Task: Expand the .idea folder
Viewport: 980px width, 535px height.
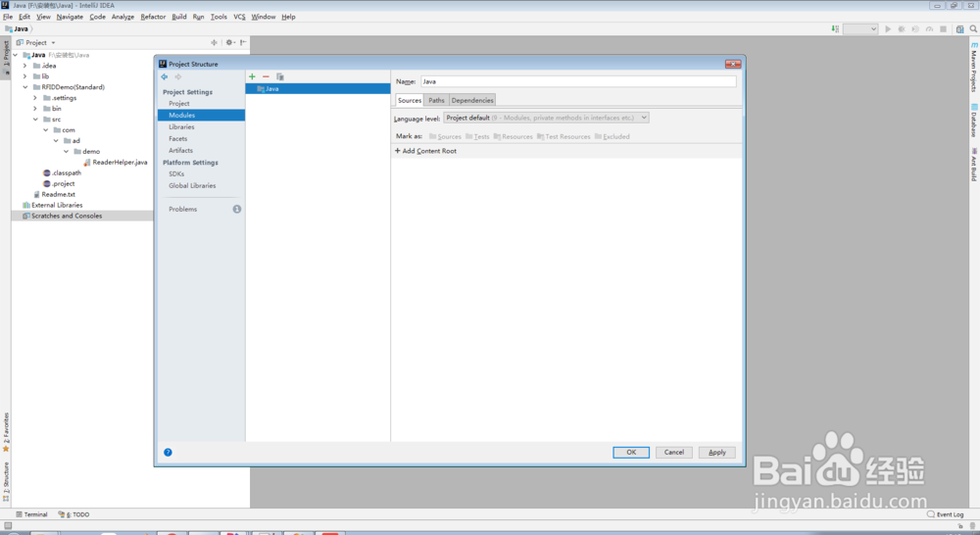Action: pos(25,66)
